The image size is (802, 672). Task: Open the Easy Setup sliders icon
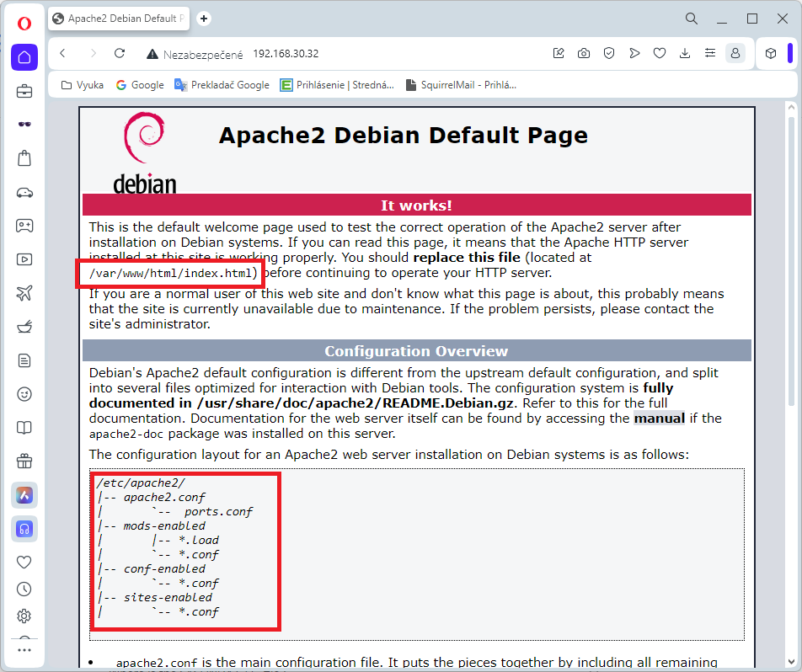(x=710, y=54)
